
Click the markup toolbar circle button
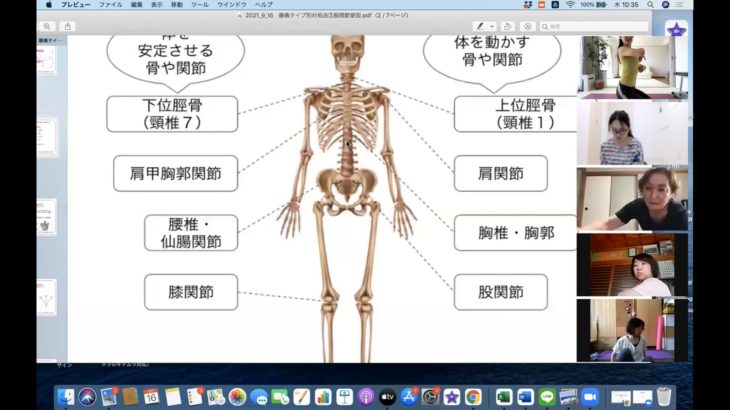pos(527,27)
